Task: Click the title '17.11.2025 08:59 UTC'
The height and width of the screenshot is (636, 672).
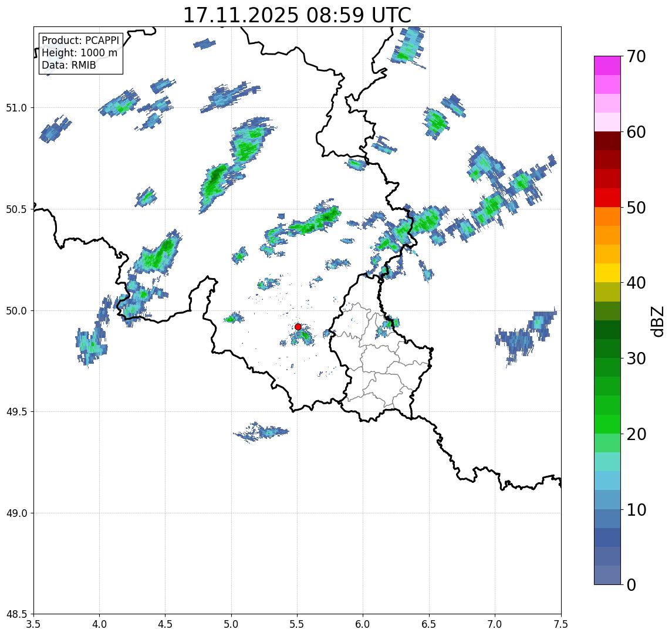Action: pos(297,15)
